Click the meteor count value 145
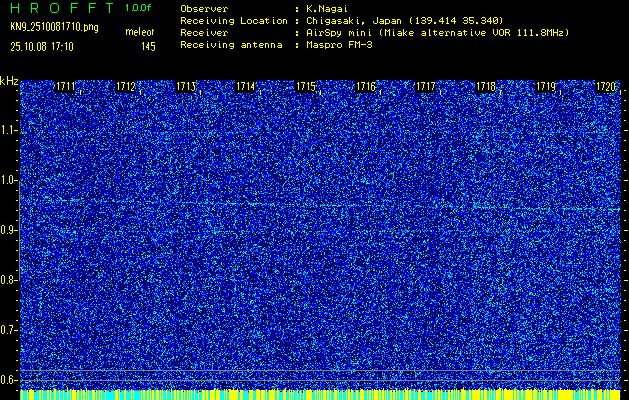Viewport: 629px width, 400px height. (148, 46)
